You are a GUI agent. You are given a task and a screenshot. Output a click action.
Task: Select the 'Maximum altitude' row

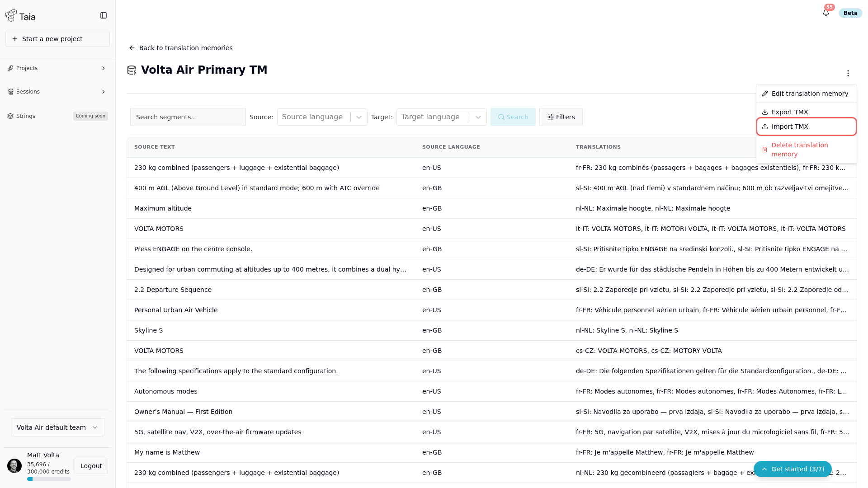[491, 208]
